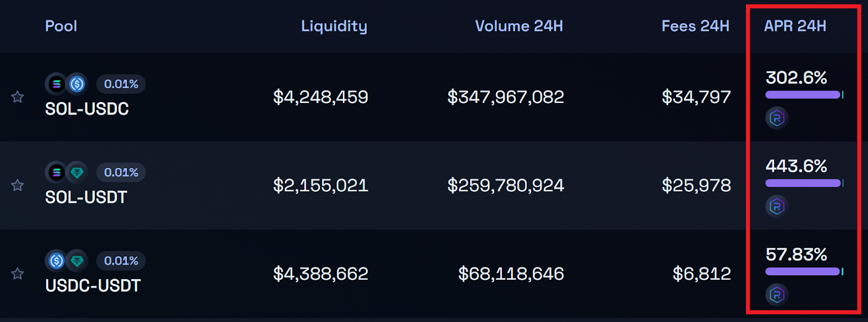The width and height of the screenshot is (868, 322).
Task: Click the APR 24H column header
Action: pyautogui.click(x=795, y=26)
